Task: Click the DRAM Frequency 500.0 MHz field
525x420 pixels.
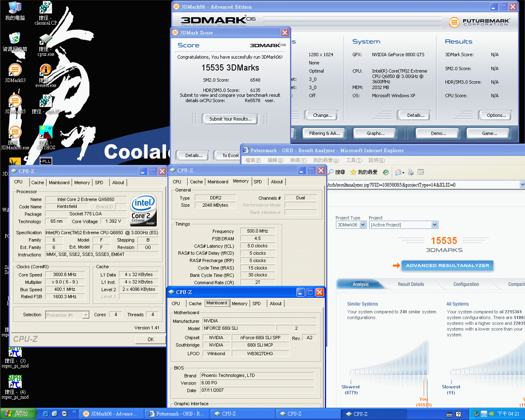Action: pyautogui.click(x=258, y=231)
